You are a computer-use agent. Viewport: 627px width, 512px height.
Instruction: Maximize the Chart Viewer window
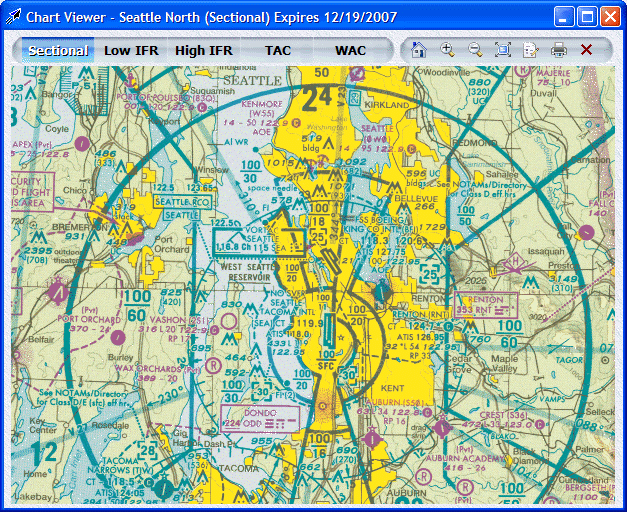(587, 17)
